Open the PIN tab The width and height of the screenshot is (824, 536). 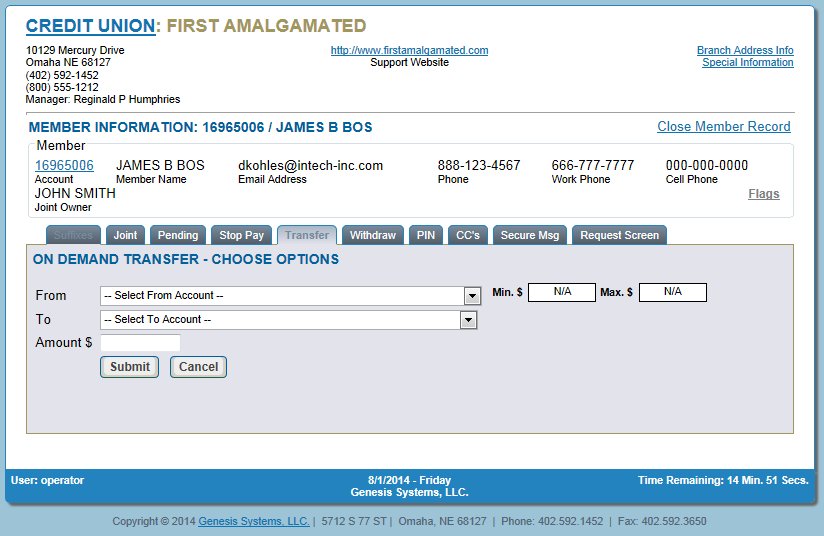[425, 235]
